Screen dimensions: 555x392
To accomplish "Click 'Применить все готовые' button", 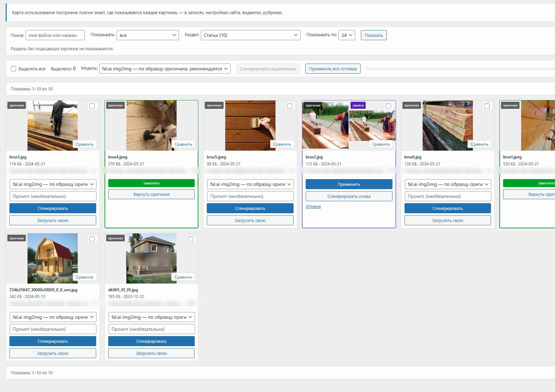I will tap(333, 69).
